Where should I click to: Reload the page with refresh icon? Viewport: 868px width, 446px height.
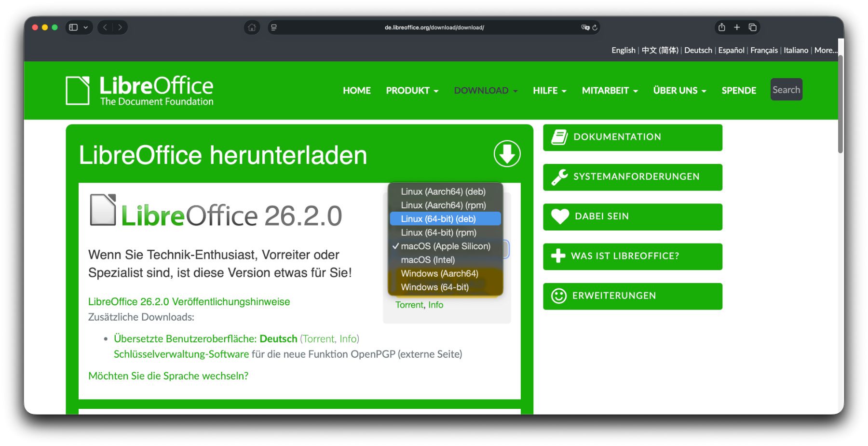click(x=595, y=27)
